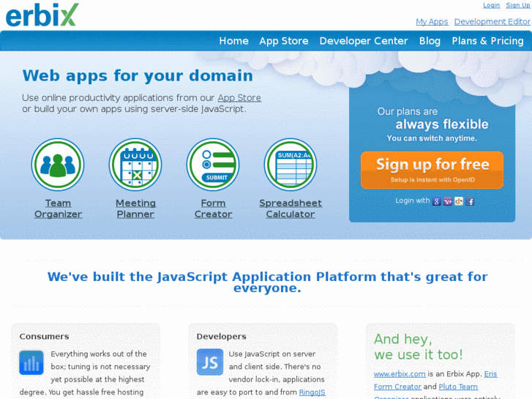Open the Form Creator icon
The image size is (532, 399).
coord(213,165)
